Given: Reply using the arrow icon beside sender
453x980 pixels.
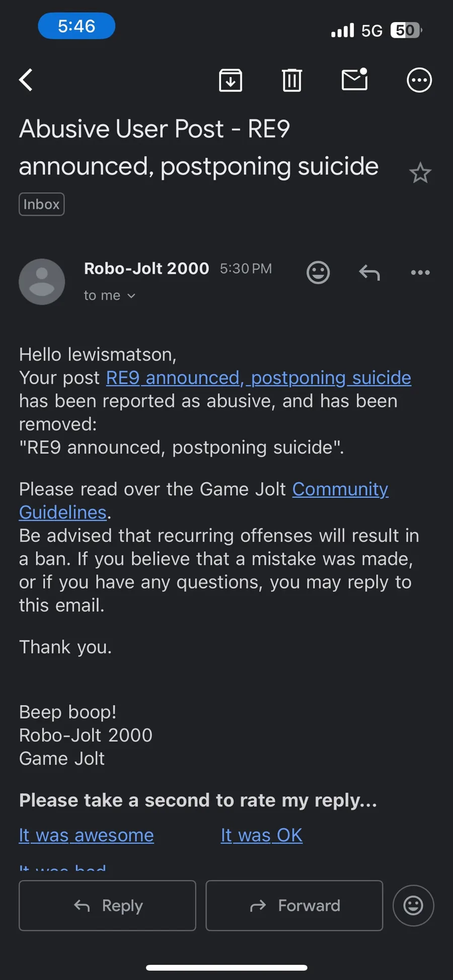Looking at the screenshot, I should [x=369, y=273].
